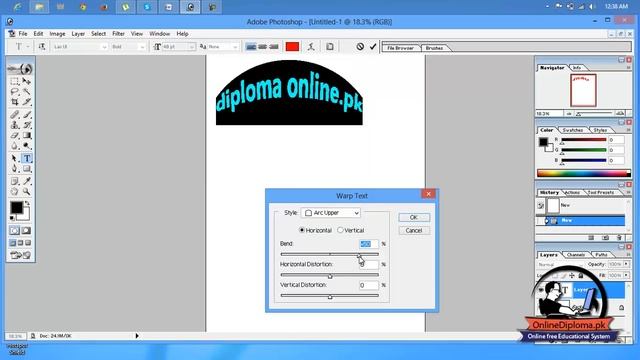Click Cancel in Warp Text dialog
Image resolution: width=640 pixels, height=360 pixels.
(x=414, y=231)
